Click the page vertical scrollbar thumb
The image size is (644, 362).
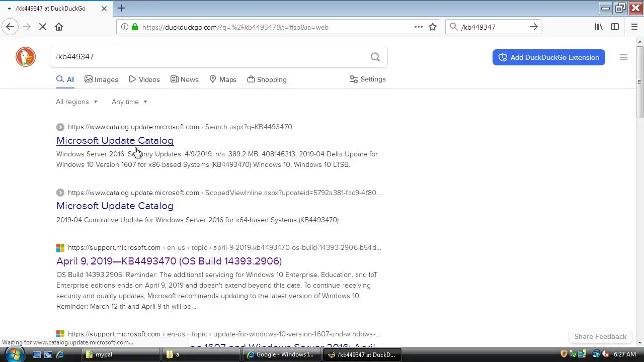(639, 82)
